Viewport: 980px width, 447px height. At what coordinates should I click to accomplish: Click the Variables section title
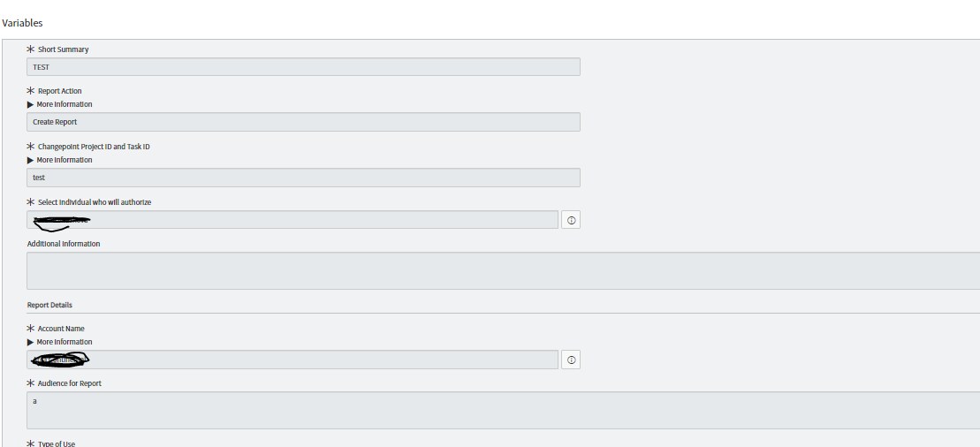[x=22, y=22]
